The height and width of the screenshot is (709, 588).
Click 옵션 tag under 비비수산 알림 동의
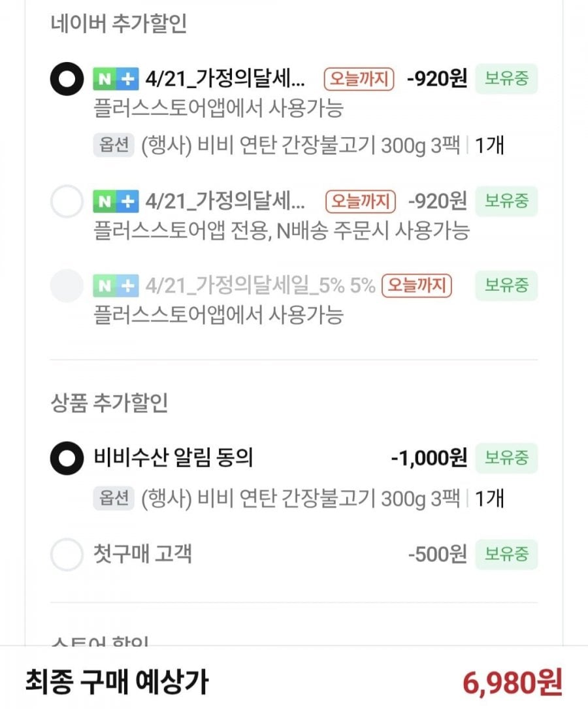coord(114,499)
